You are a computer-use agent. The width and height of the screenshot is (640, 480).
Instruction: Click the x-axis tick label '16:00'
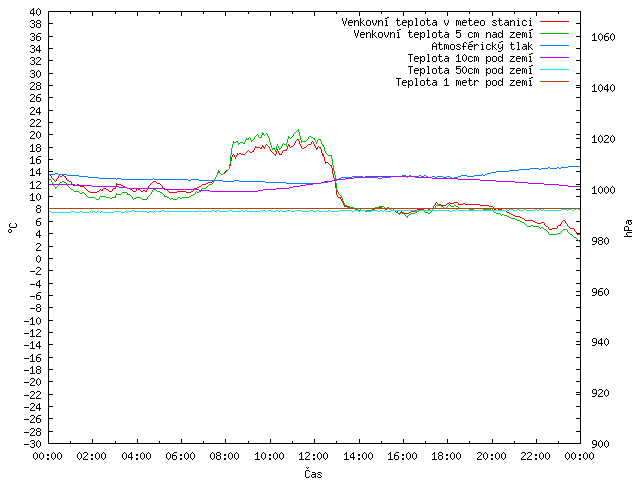click(x=402, y=456)
